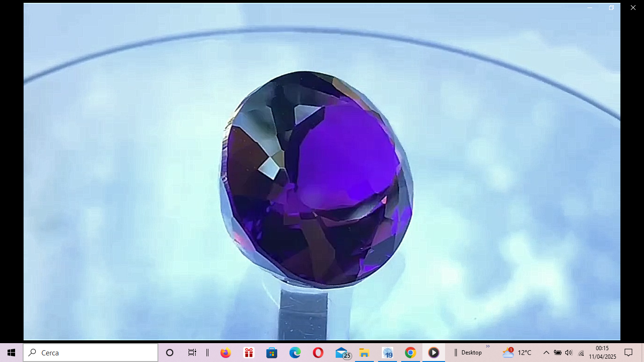Switch to Google Chrome
Image resolution: width=644 pixels, height=362 pixels.
[x=410, y=353]
